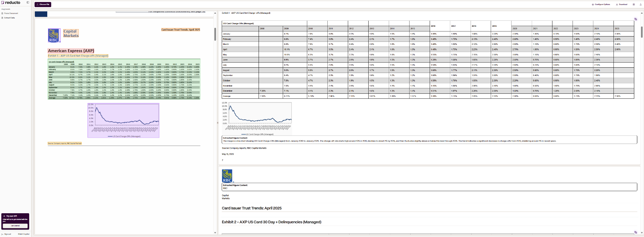Click the upload icon in the Choose File button

(x=37, y=4)
